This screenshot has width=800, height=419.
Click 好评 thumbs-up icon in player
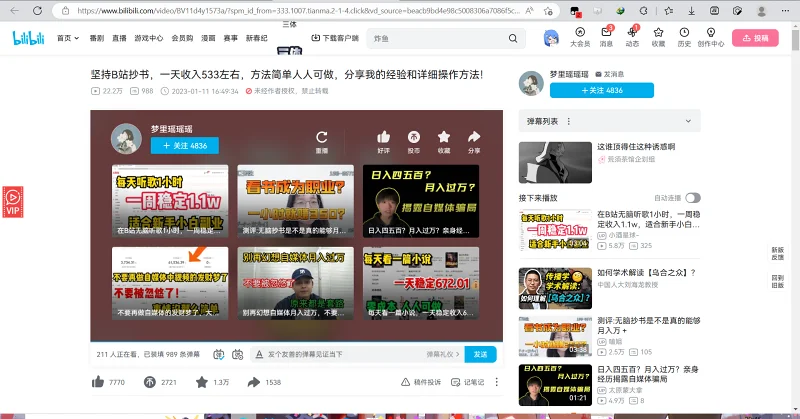(x=384, y=137)
